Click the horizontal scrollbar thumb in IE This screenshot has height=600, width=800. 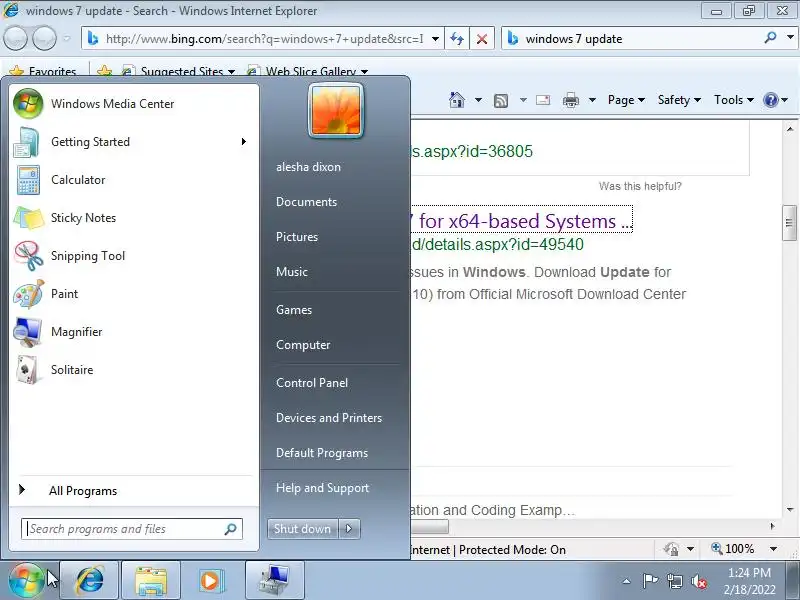[430, 526]
